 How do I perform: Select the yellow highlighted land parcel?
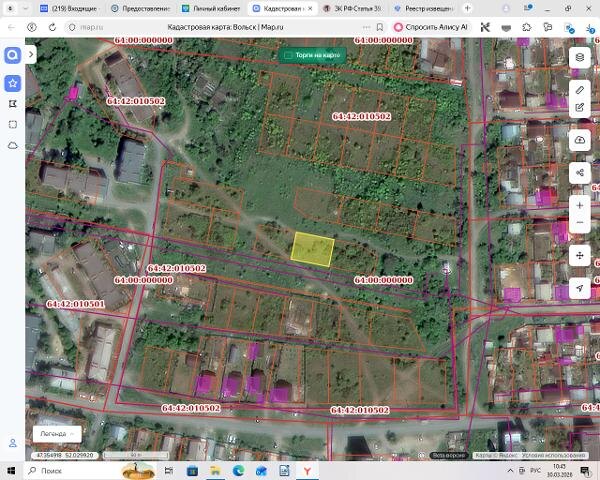coord(312,249)
